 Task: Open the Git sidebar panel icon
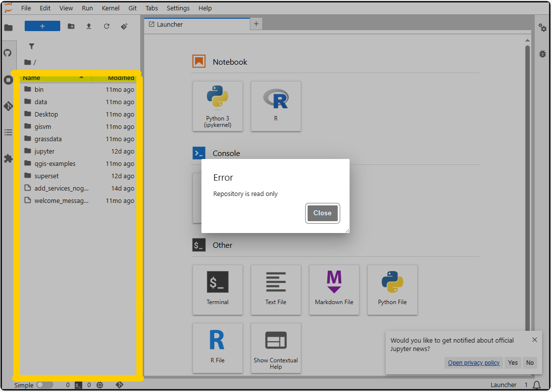click(8, 106)
